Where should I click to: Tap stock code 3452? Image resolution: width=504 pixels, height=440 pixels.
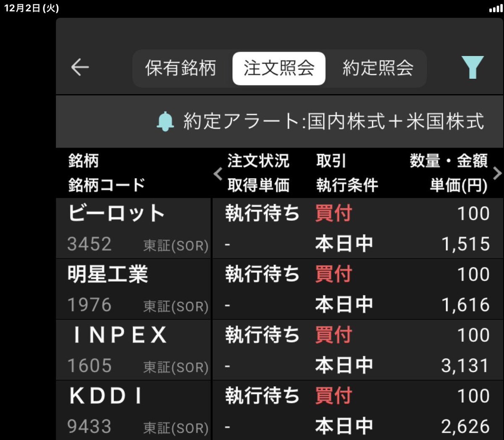[x=89, y=244]
